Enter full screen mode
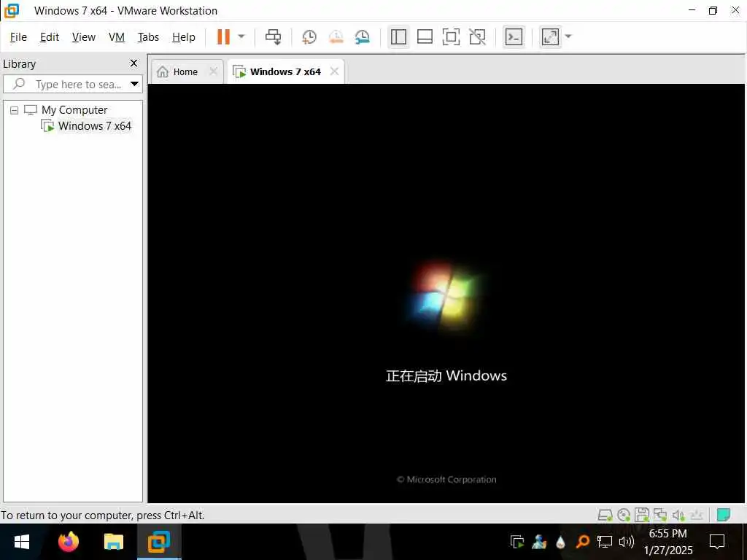The height and width of the screenshot is (560, 747). [451, 36]
